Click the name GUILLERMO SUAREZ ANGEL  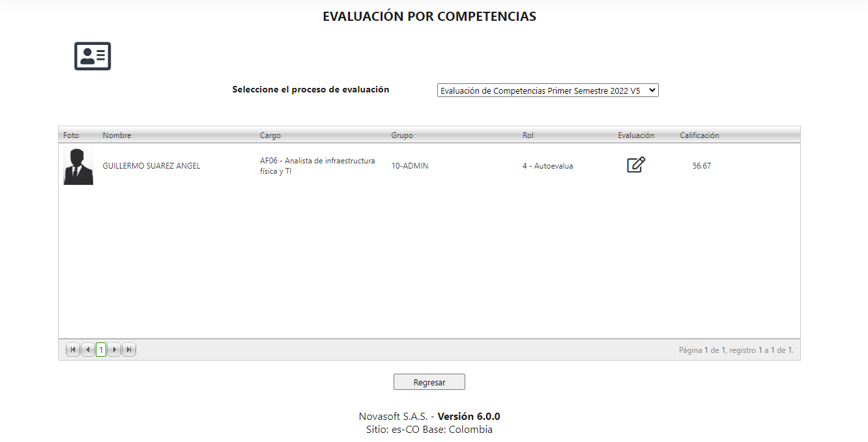[151, 165]
